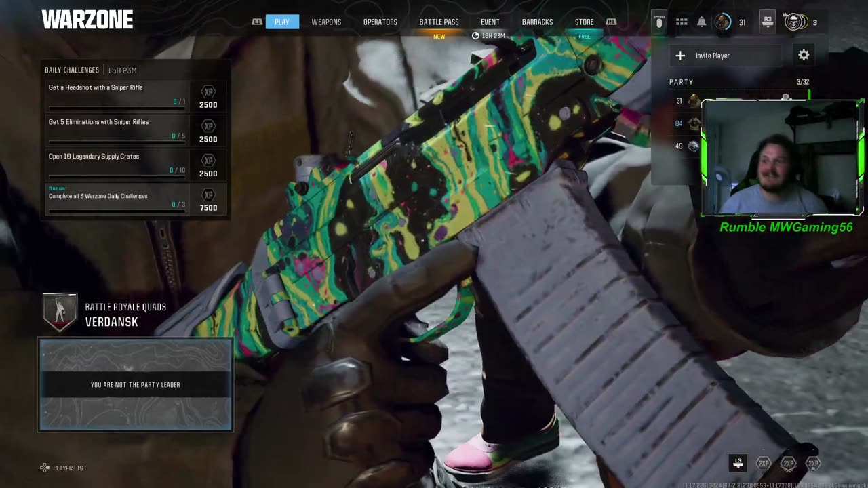The height and width of the screenshot is (488, 868).
Task: Click the Warzone logo
Action: (x=87, y=20)
